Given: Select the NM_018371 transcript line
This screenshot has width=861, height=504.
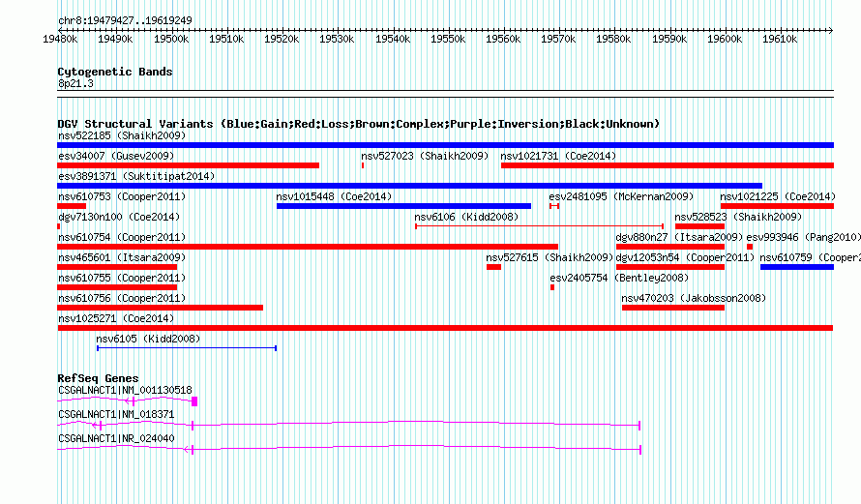Looking at the screenshot, I should [348, 425].
